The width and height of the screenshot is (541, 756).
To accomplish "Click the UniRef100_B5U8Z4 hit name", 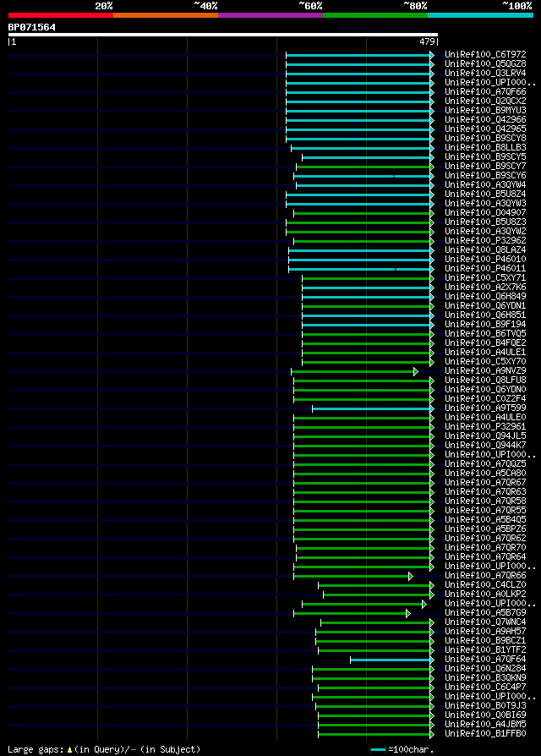I will point(485,194).
